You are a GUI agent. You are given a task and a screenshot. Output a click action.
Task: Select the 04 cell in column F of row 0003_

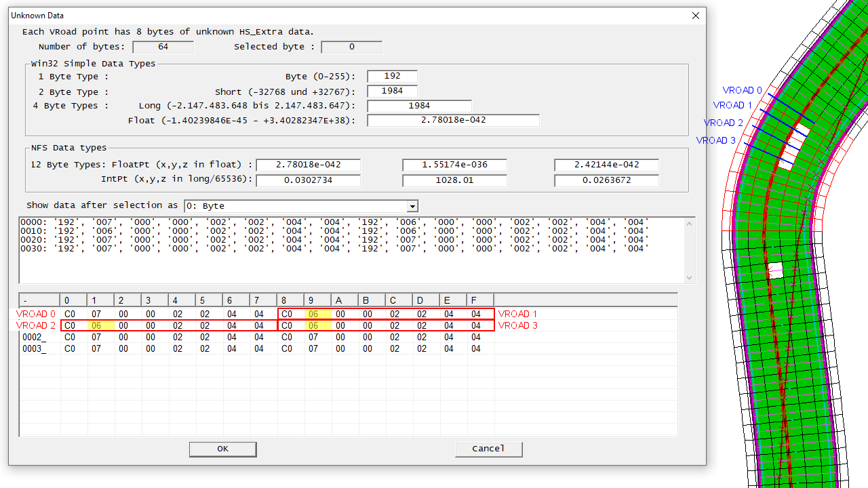480,348
